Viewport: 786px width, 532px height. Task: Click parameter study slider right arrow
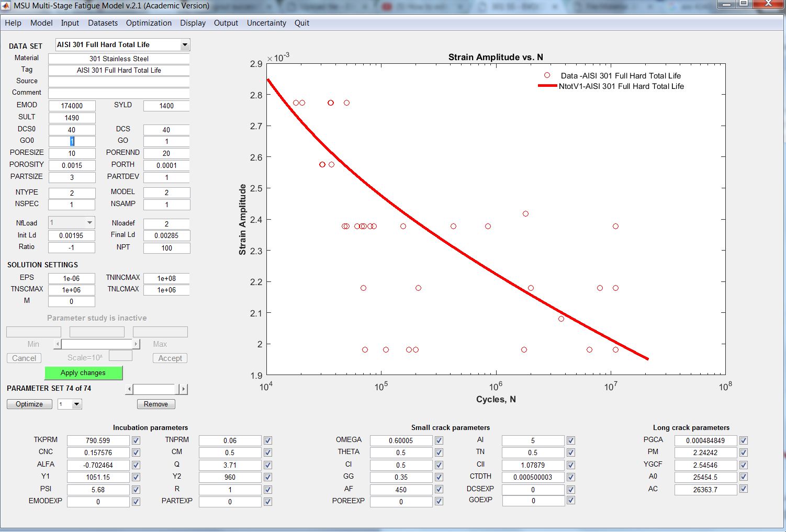pos(136,344)
